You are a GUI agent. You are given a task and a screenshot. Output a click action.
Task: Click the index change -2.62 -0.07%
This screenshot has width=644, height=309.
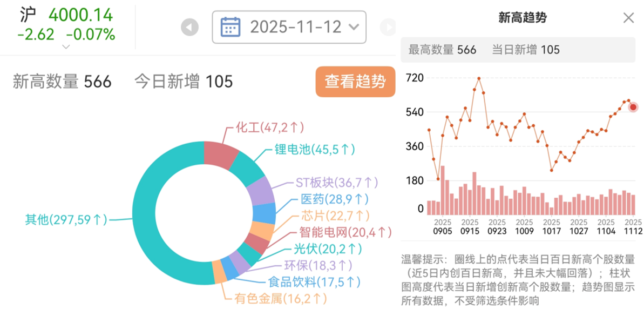(66, 35)
